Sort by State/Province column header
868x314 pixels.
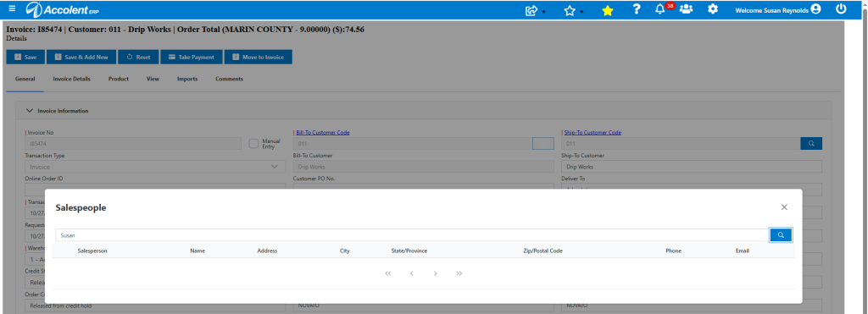(409, 251)
